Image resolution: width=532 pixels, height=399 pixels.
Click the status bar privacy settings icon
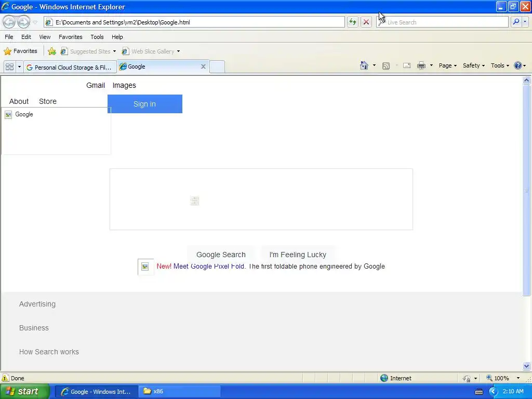(x=467, y=378)
